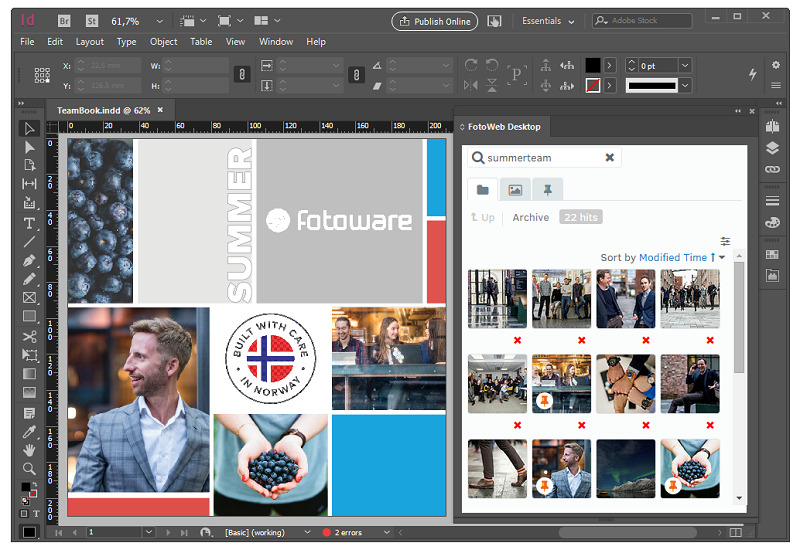Click the Archive breadcrumb link
The image size is (800, 553).
(531, 217)
